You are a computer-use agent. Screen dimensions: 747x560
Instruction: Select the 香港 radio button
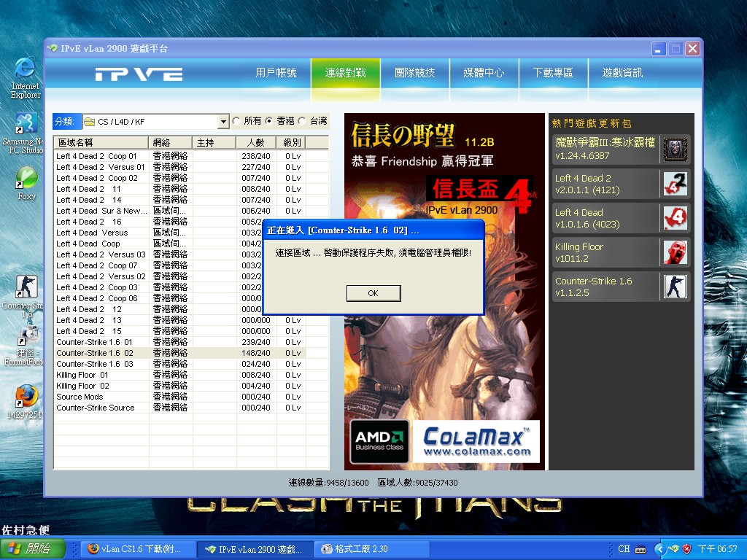269,122
